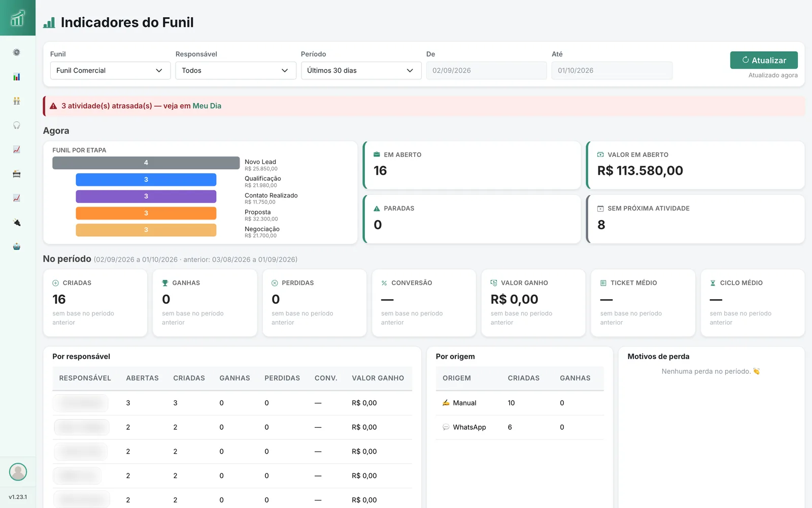Click the blue Qualificação funnel bar

146,180
